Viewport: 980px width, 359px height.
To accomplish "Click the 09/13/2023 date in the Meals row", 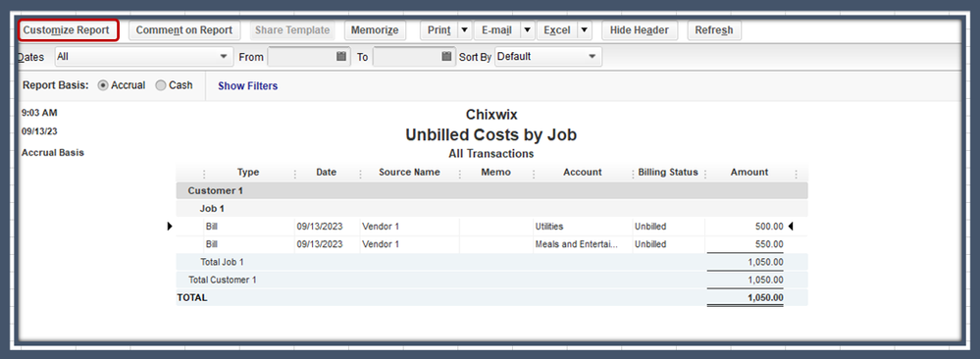I will [320, 244].
